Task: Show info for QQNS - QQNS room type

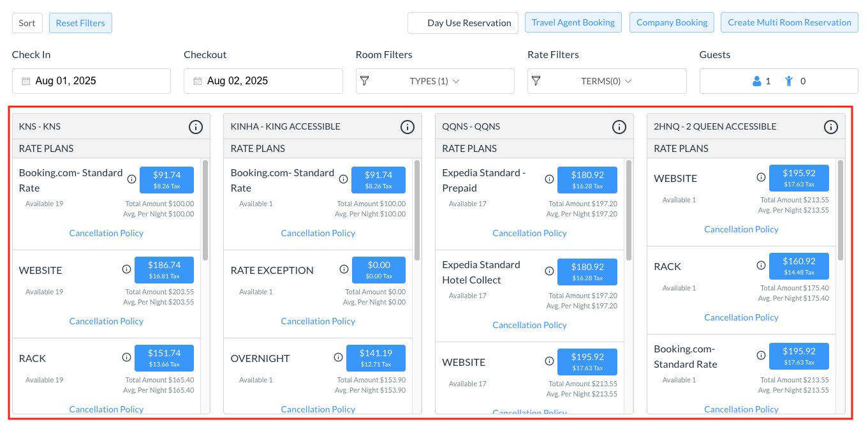Action: click(619, 127)
